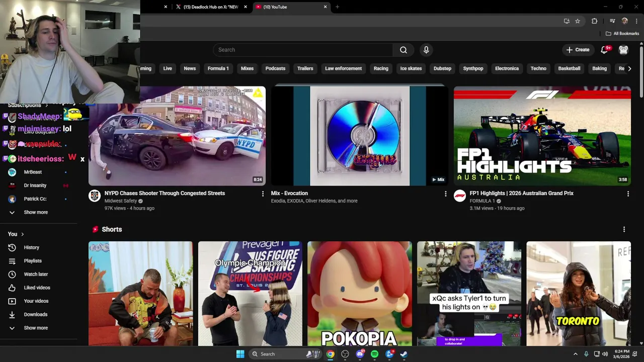Open the Shorts section options menu
The image size is (644, 362).
pos(624,229)
